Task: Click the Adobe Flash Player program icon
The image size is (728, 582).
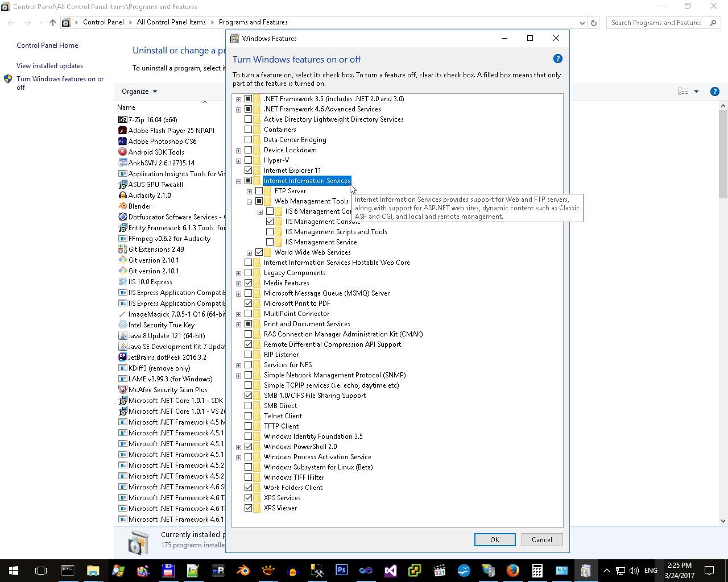Action: (x=122, y=130)
